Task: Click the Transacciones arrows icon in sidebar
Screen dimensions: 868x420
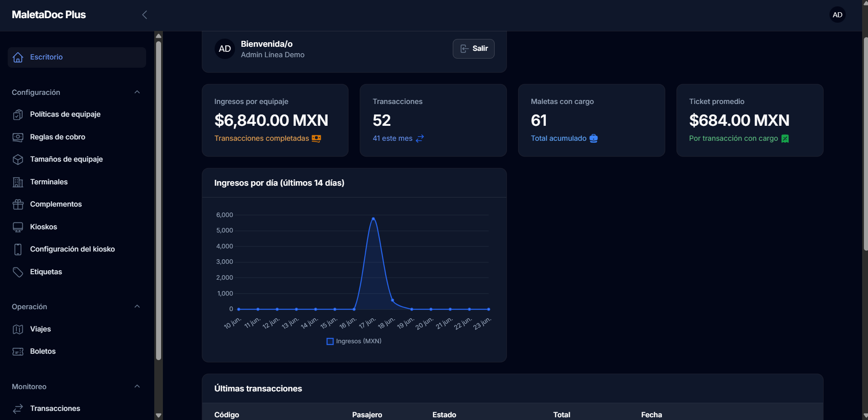Action: (18, 409)
